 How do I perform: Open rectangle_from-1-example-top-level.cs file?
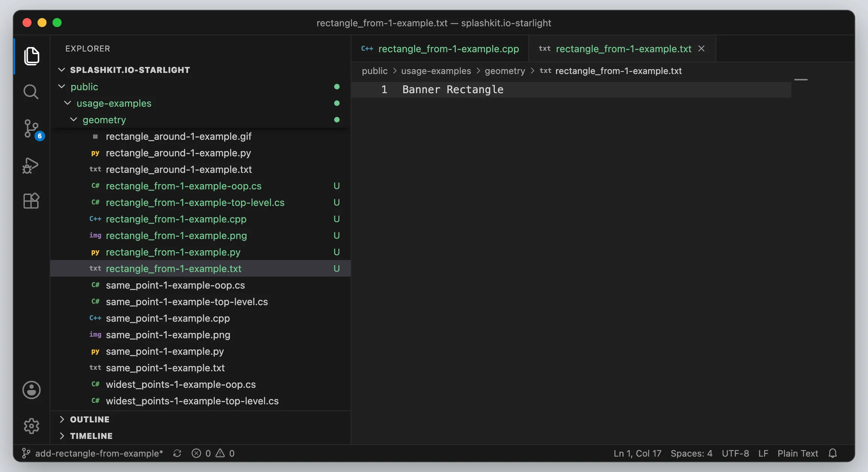[200, 203]
